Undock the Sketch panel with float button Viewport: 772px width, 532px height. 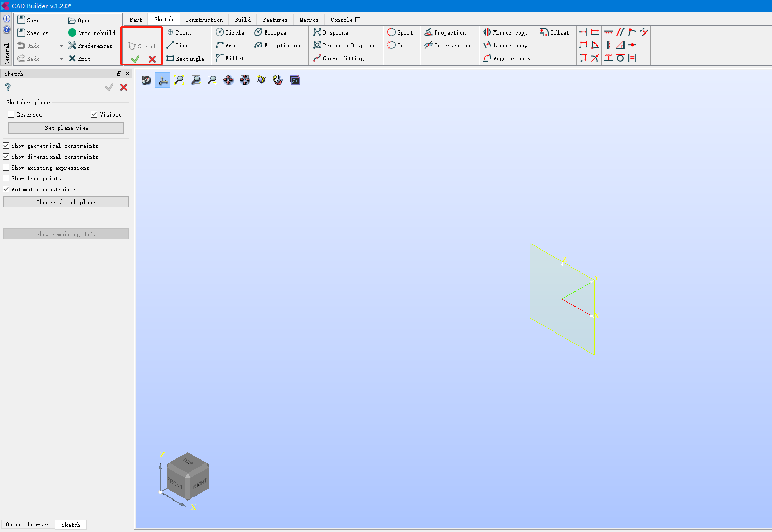(x=119, y=74)
